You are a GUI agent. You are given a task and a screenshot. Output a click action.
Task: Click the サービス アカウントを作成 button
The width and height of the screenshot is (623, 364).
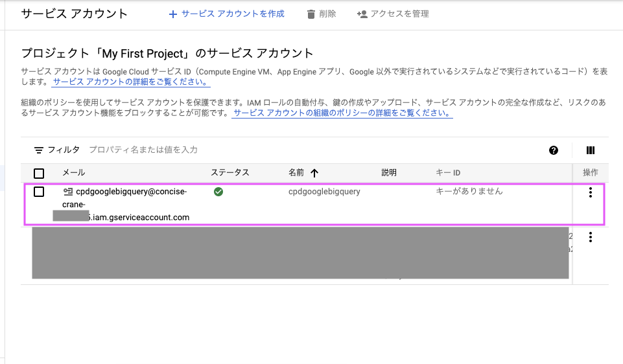point(226,14)
